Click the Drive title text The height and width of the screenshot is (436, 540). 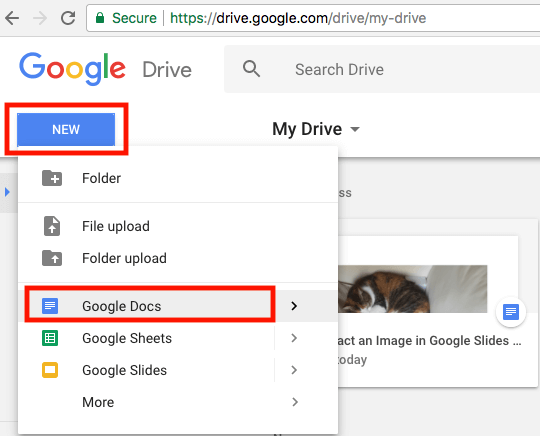[167, 70]
